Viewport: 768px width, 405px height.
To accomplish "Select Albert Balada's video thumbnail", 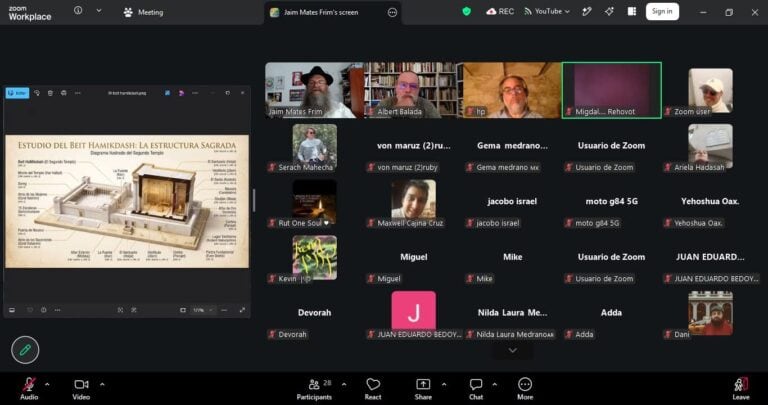I will 413,90.
